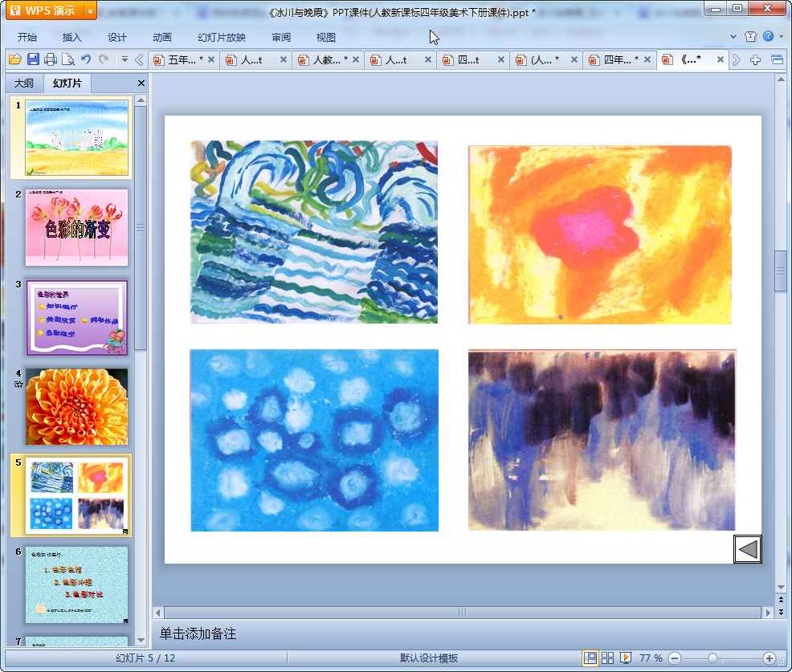Open the 视图 ribbon tab

tap(326, 37)
